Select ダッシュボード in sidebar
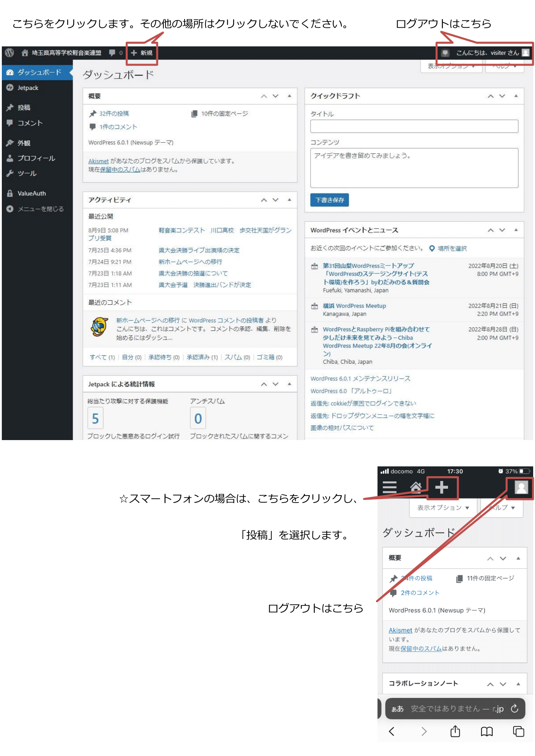Viewport: 535px width, 756px height. pyautogui.click(x=37, y=72)
